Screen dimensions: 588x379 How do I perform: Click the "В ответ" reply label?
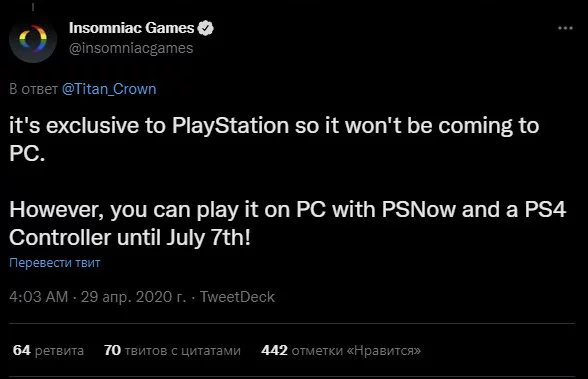tap(33, 89)
